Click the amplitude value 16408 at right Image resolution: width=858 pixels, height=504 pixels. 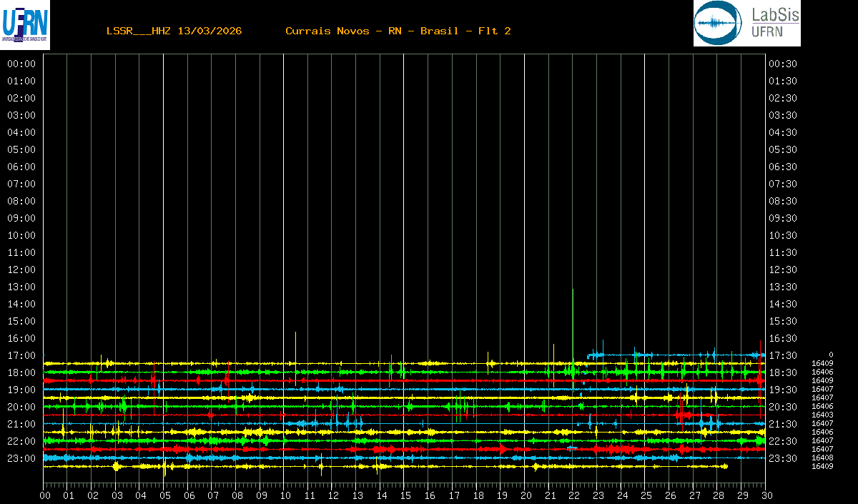(822, 458)
